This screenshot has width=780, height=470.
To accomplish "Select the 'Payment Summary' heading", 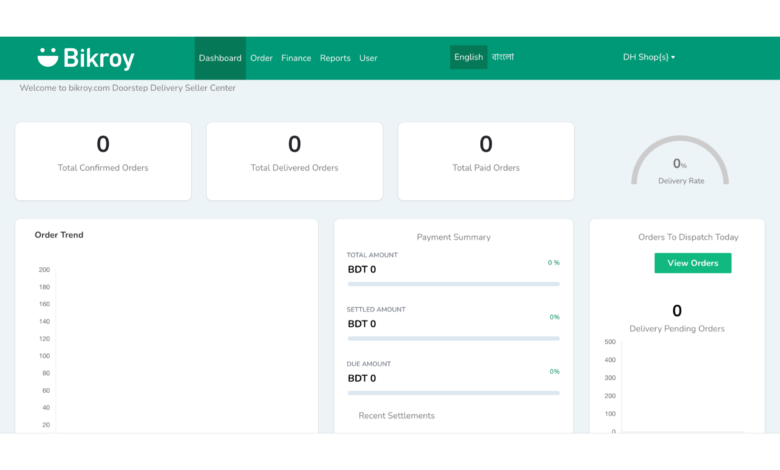I will coord(453,237).
